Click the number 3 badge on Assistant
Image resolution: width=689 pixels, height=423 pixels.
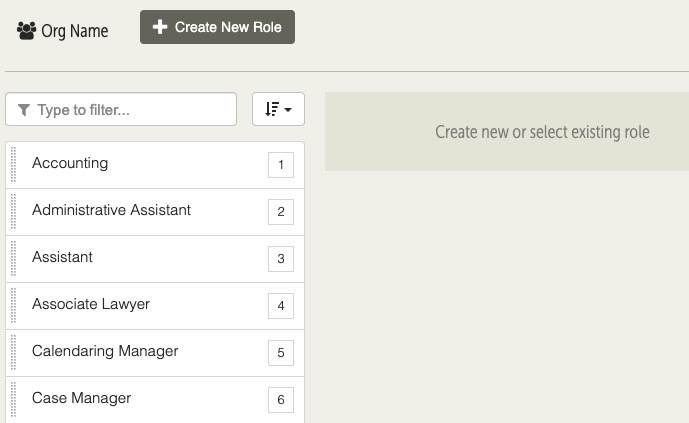click(281, 259)
